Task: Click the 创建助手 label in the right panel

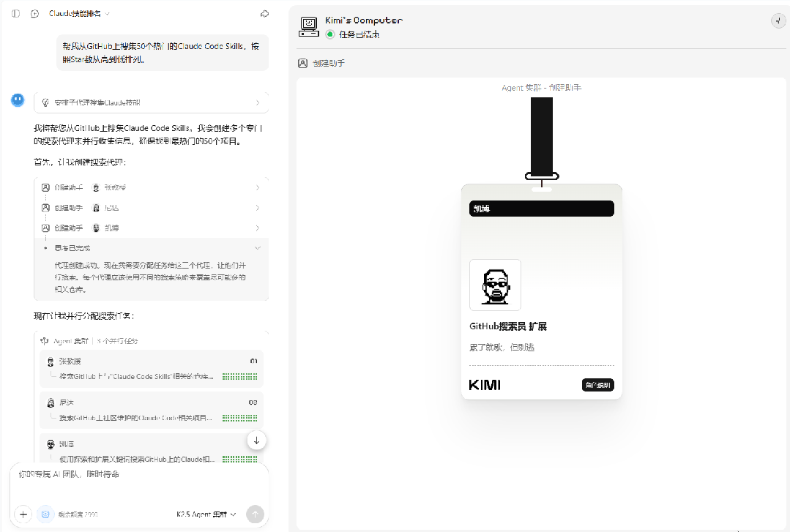Action: point(329,63)
